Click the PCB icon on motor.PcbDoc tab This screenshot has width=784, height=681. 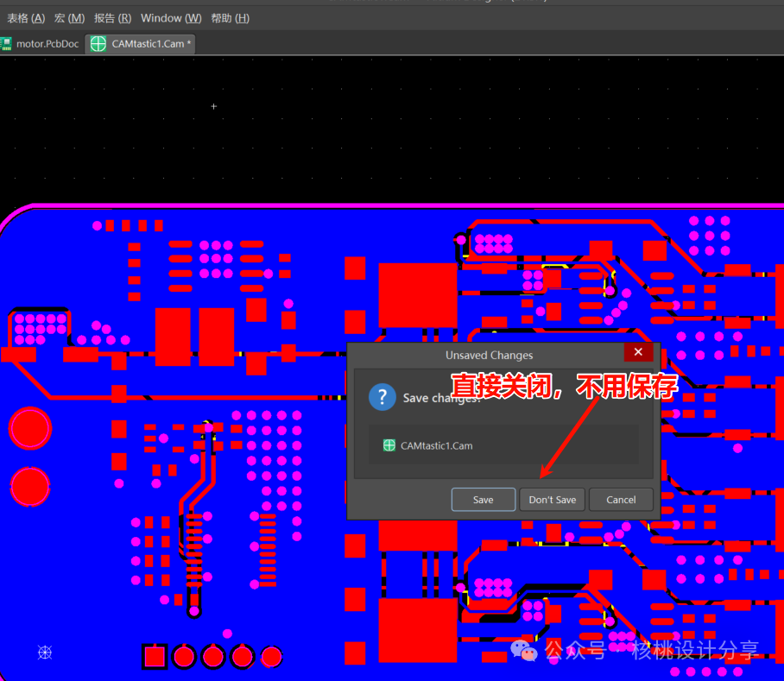pyautogui.click(x=5, y=43)
